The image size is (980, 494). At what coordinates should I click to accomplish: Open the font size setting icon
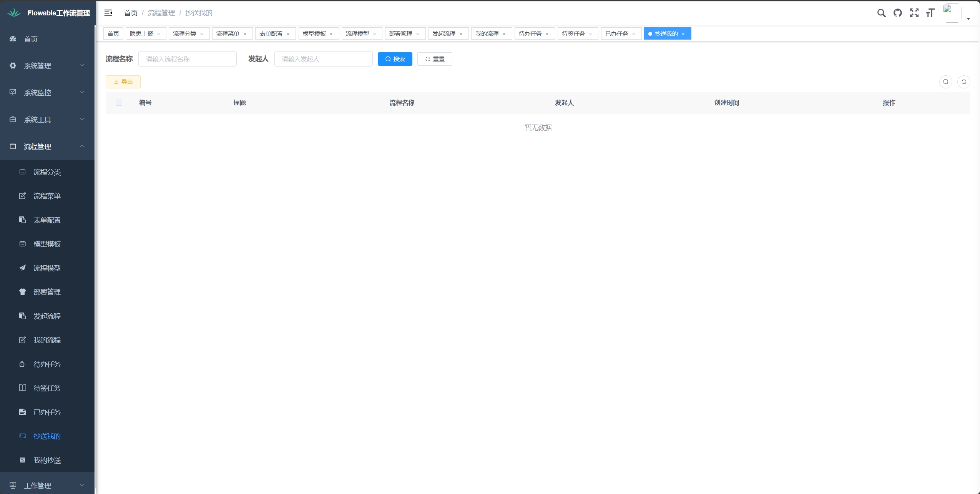pyautogui.click(x=930, y=13)
